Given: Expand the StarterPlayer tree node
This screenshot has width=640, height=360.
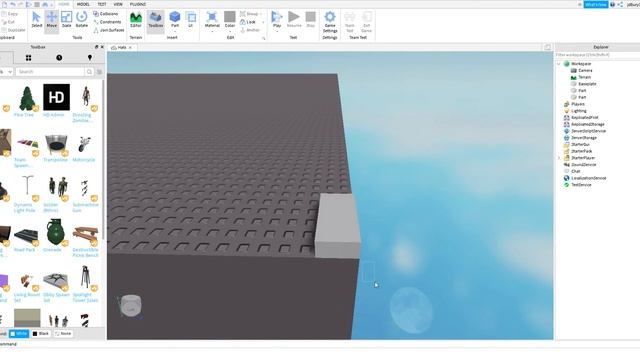Looking at the screenshot, I should click(x=559, y=158).
